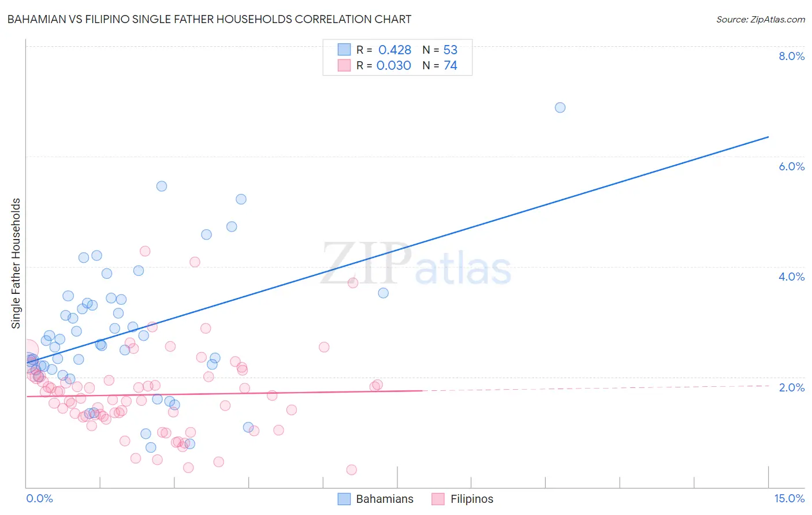Click the R = 0.428 correlation value
The height and width of the screenshot is (515, 812).
384,50
